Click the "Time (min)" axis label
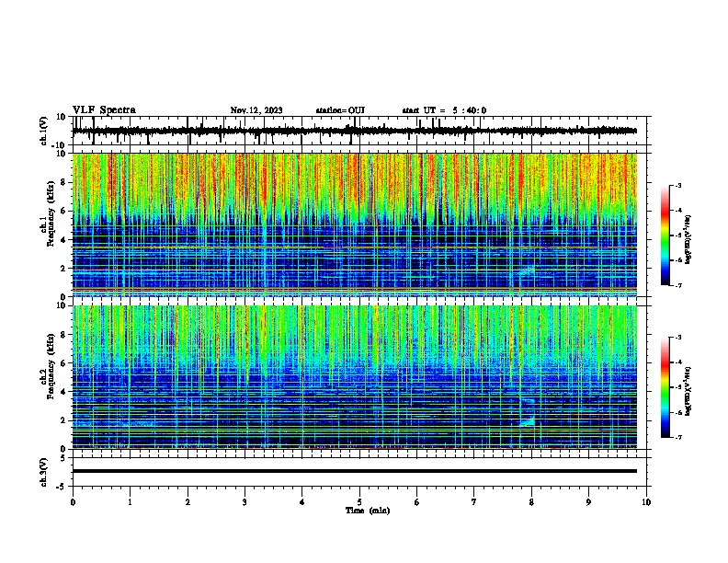The height and width of the screenshot is (563, 728). 368,511
